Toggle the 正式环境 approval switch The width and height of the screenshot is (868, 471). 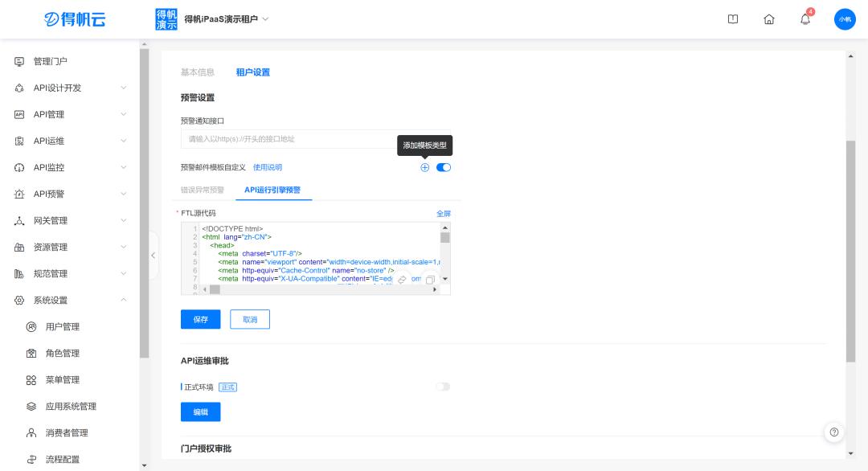click(443, 387)
